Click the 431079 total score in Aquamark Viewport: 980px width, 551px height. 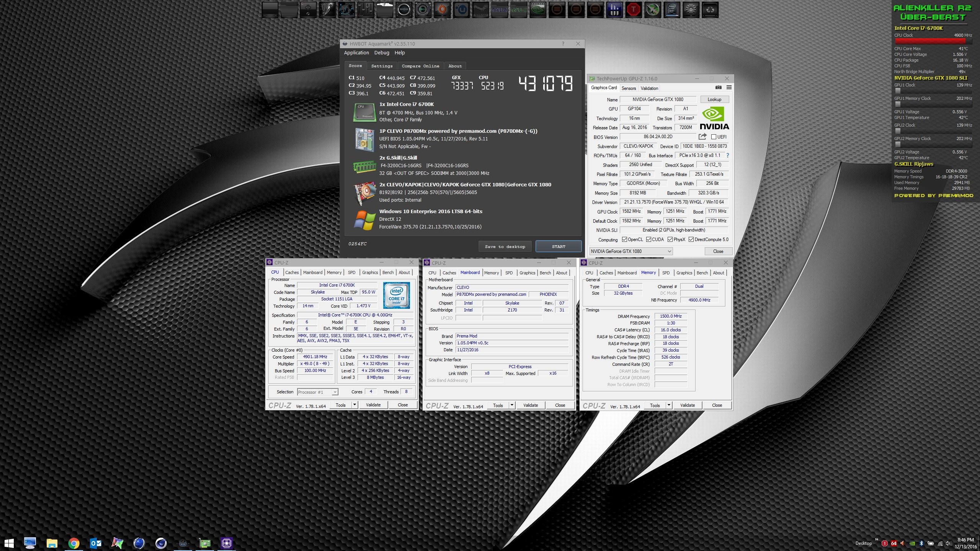546,83
